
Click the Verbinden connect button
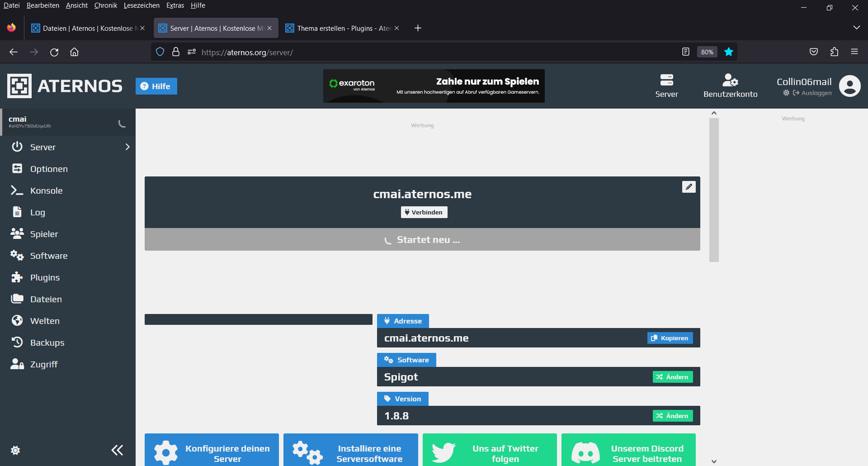424,212
